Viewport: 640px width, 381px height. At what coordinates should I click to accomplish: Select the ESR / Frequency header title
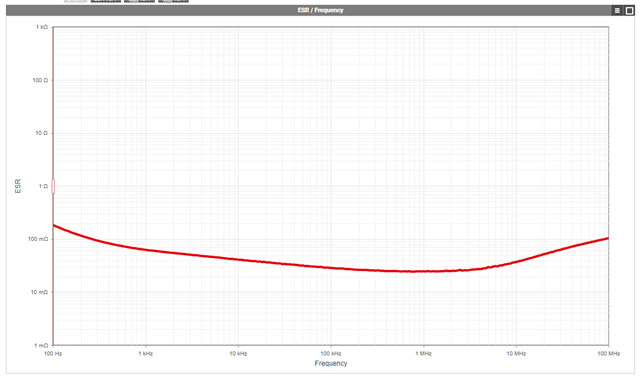point(320,10)
